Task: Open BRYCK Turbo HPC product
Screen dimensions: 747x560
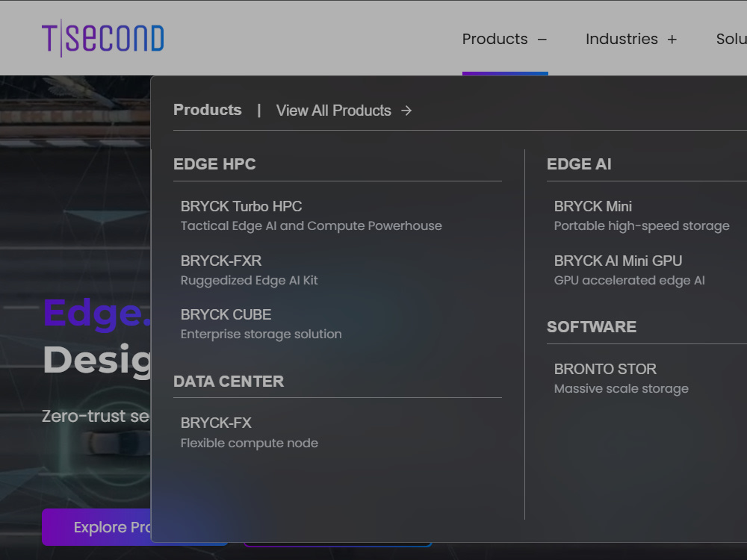Action: click(241, 206)
